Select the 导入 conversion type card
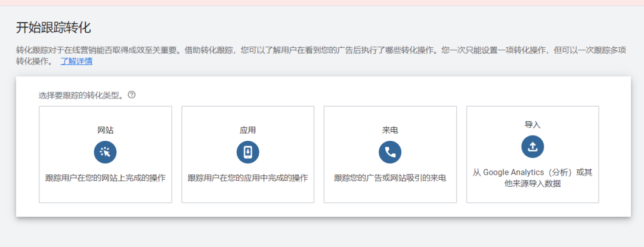This screenshot has width=644, height=247. [x=532, y=155]
